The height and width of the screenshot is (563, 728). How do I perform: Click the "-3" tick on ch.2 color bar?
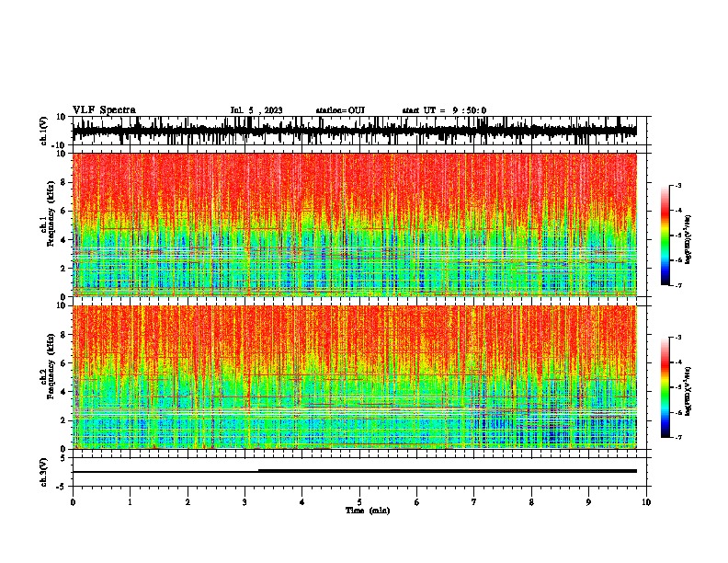pos(678,338)
